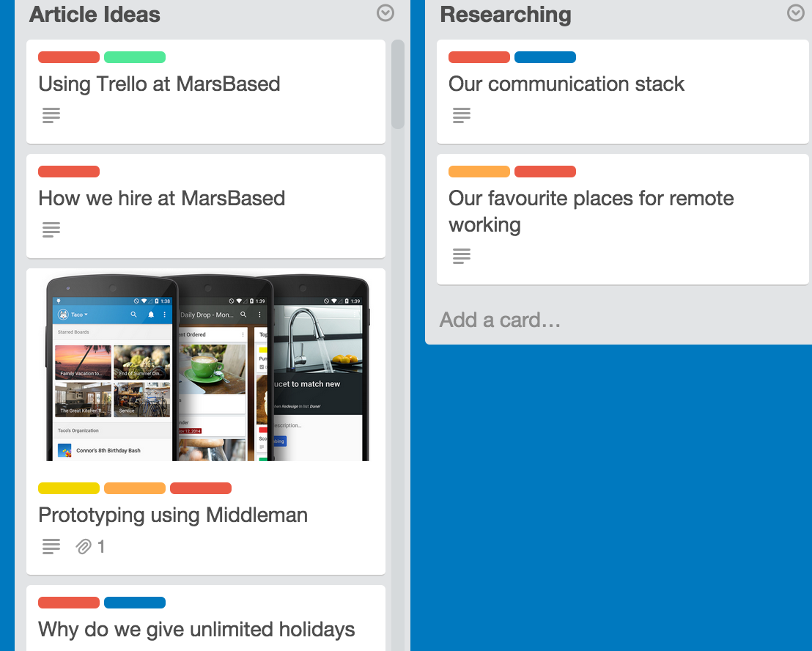
Task: Click the description badge on How we hire at MarsBased
Action: [51, 229]
